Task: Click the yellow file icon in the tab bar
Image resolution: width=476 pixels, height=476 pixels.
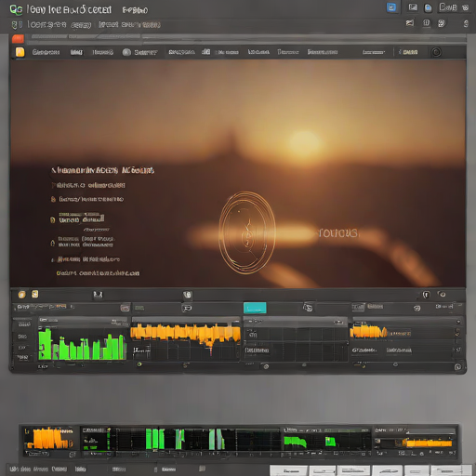Action: pyautogui.click(x=20, y=52)
